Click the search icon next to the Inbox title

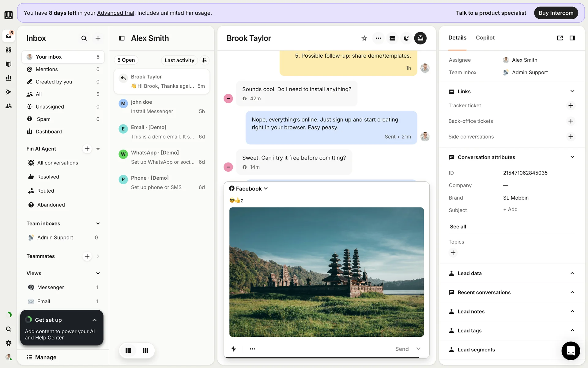click(84, 38)
